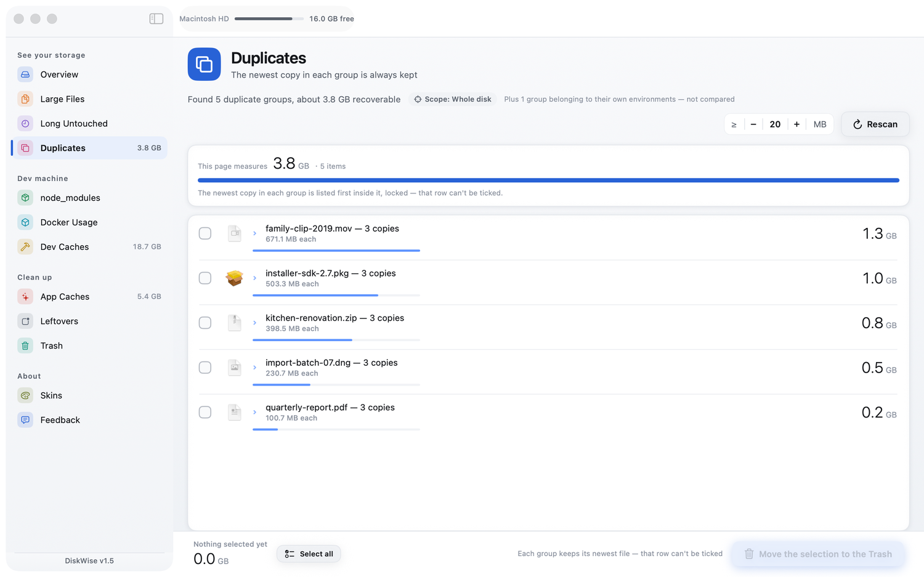Screen dimensions: 924x577
Task: Tick the family-clip-2019.mov checkbox
Action: [x=205, y=233]
